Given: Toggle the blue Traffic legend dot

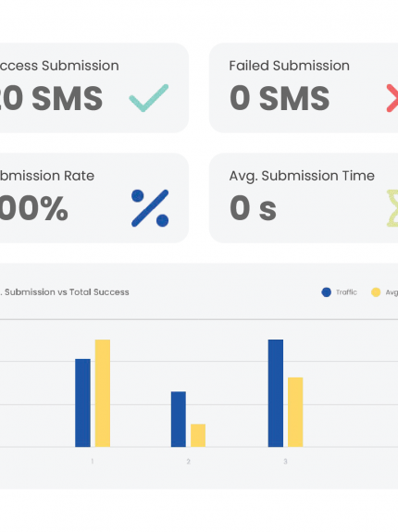Looking at the screenshot, I should pos(327,292).
